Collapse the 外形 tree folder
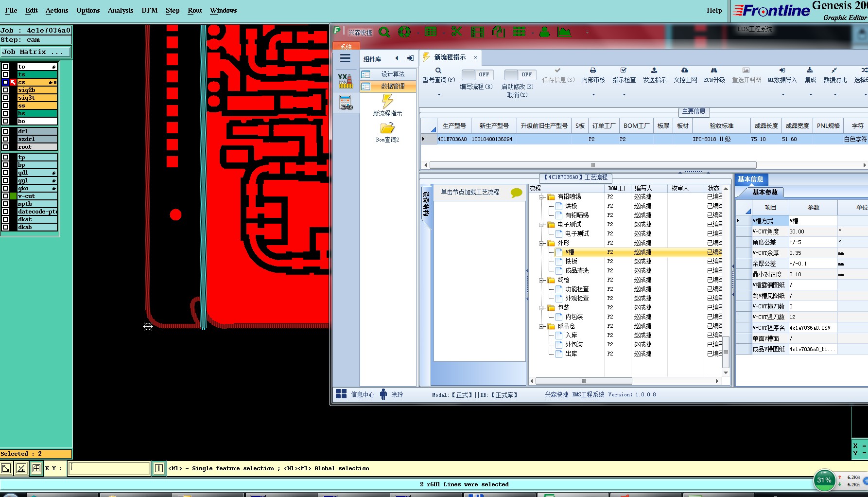 pos(541,243)
